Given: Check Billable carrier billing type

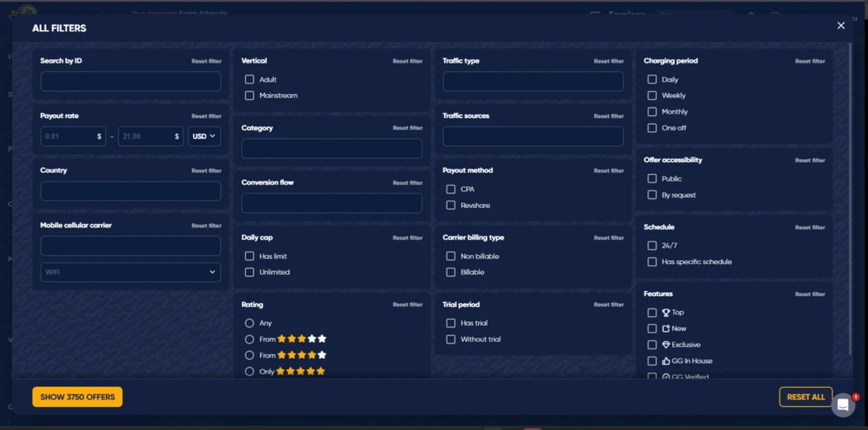Looking at the screenshot, I should coord(451,272).
